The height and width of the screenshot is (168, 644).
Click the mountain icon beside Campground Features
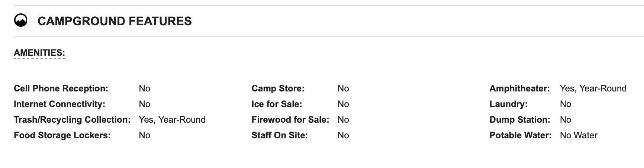click(x=21, y=21)
